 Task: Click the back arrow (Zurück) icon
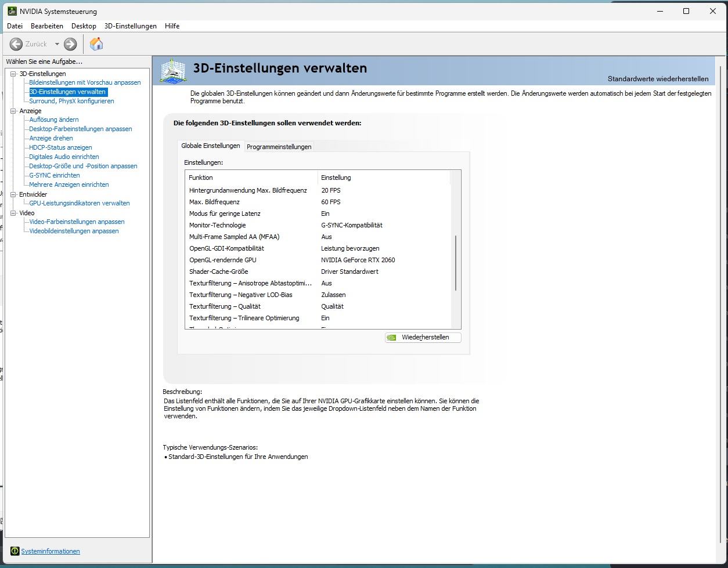click(x=16, y=44)
